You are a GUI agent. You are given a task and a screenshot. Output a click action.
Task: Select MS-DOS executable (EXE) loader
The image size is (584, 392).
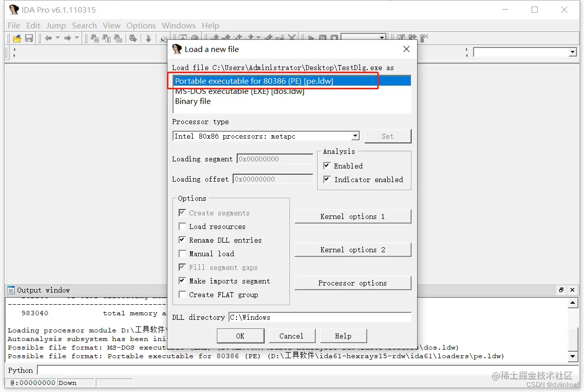(x=293, y=91)
